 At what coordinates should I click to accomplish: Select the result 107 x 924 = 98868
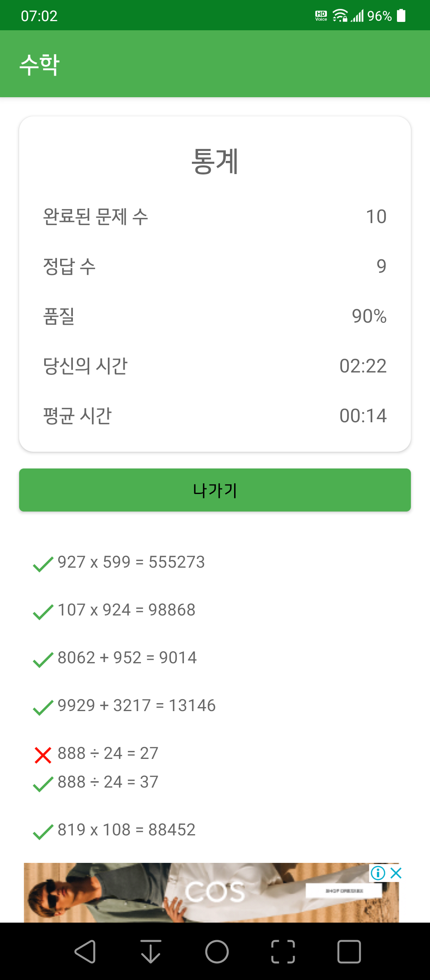click(x=127, y=610)
